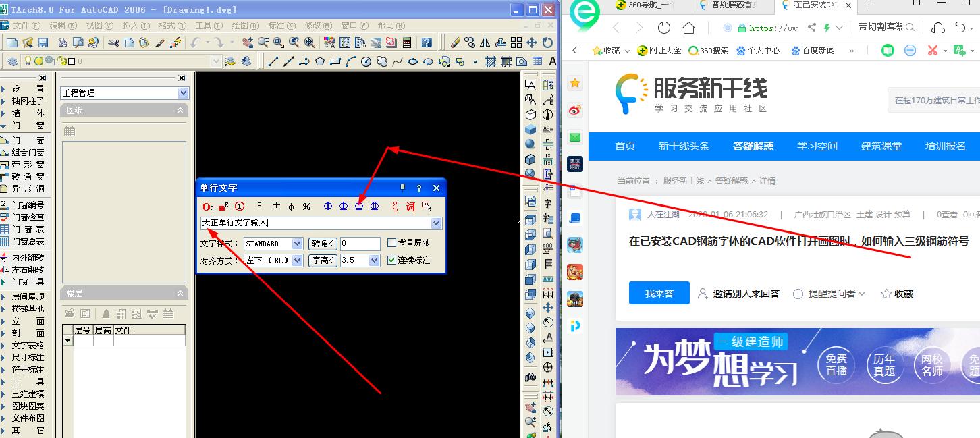The image size is (980, 438).
Task: Insert diameter φ symbol
Action: pyautogui.click(x=291, y=206)
